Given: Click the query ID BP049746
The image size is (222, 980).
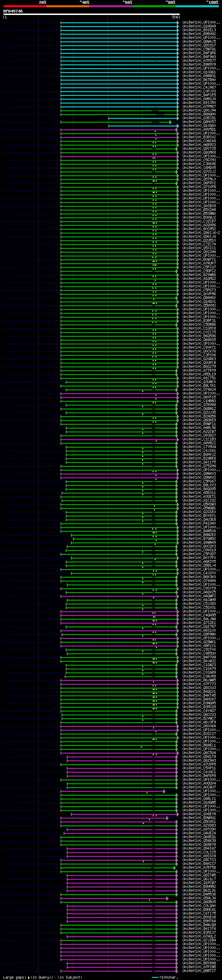Looking at the screenshot, I should [x=13, y=11].
